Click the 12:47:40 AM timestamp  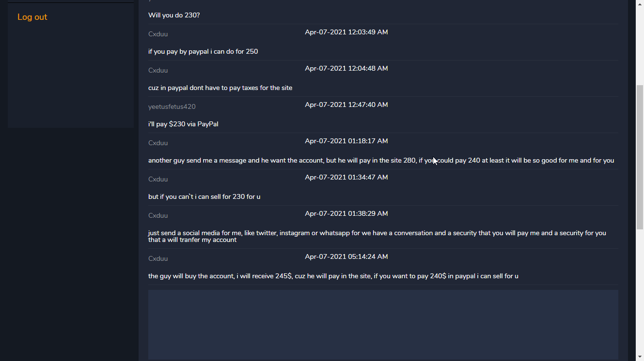[x=346, y=105]
